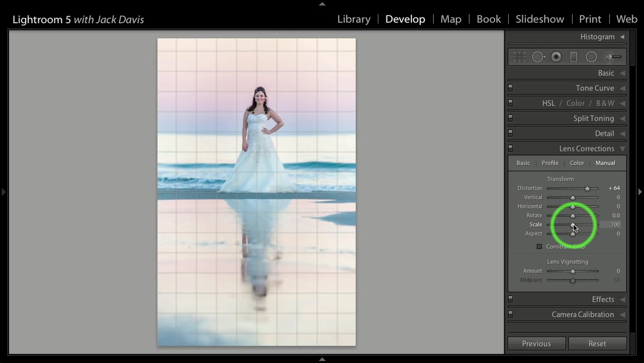The height and width of the screenshot is (363, 644).
Task: Switch to the Slideshow module
Action: tap(540, 19)
